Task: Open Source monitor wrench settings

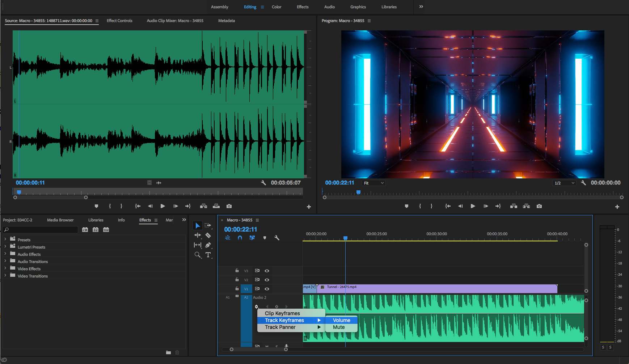Action: coord(263,183)
